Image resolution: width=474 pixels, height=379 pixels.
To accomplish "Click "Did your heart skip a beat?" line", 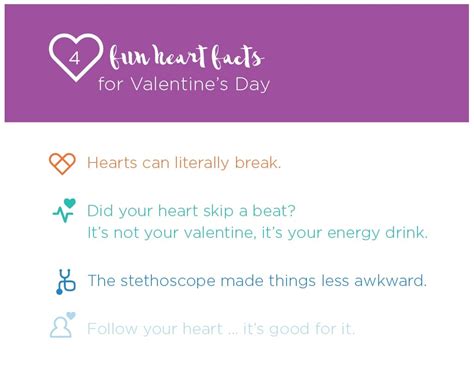I will pos(191,211).
